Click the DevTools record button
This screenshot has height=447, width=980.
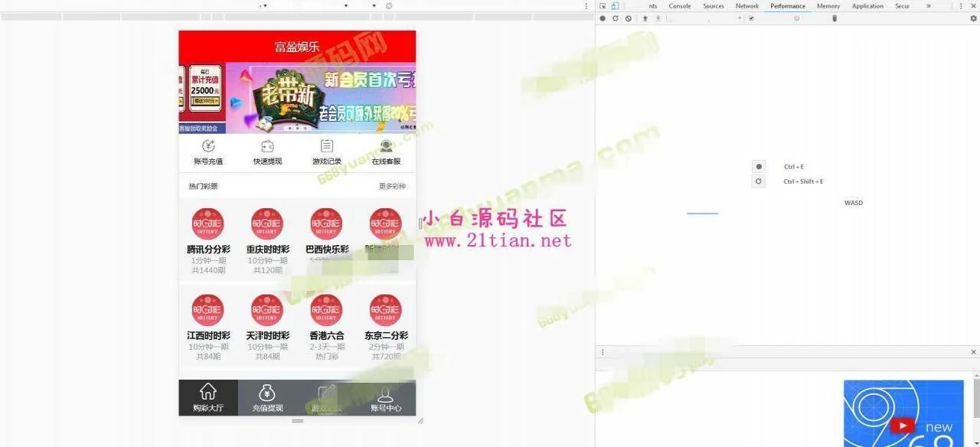pos(603,18)
